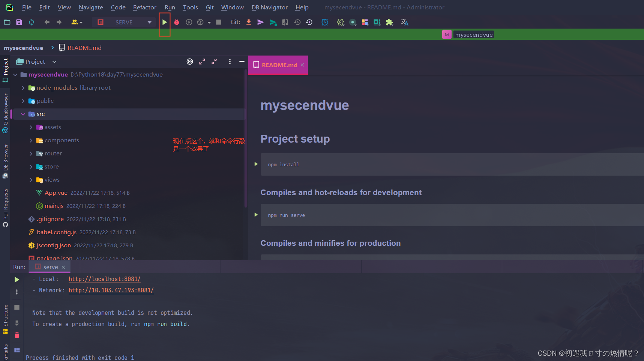This screenshot has height=361, width=644.
Task: Expand the profiler options dropdown arrow
Action: (209, 23)
